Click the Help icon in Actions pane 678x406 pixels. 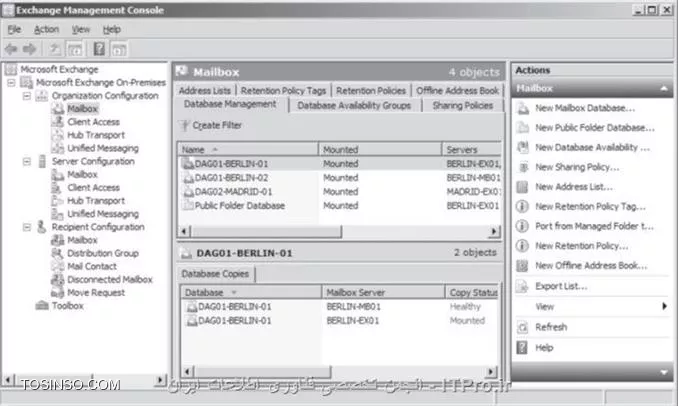click(522, 347)
